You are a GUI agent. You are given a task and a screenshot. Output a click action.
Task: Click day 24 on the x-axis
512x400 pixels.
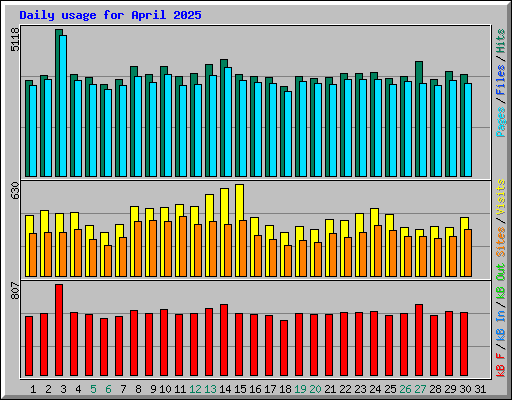click(x=375, y=389)
